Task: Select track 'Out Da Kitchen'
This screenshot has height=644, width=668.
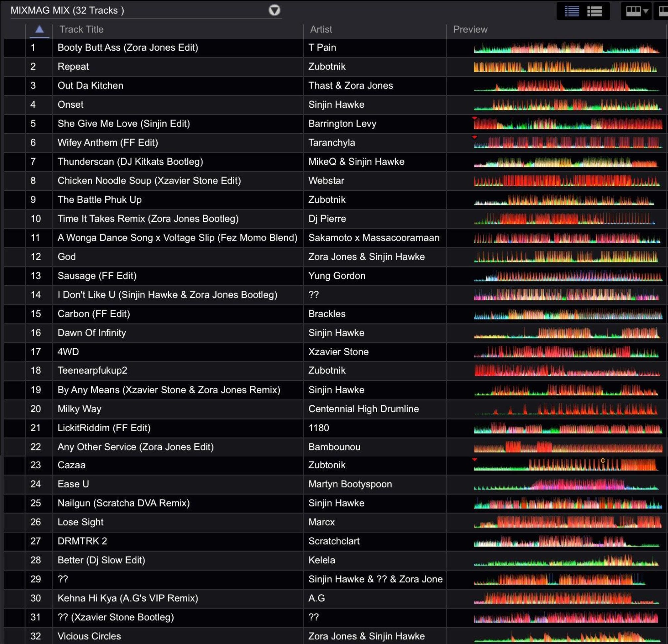Action: [90, 86]
